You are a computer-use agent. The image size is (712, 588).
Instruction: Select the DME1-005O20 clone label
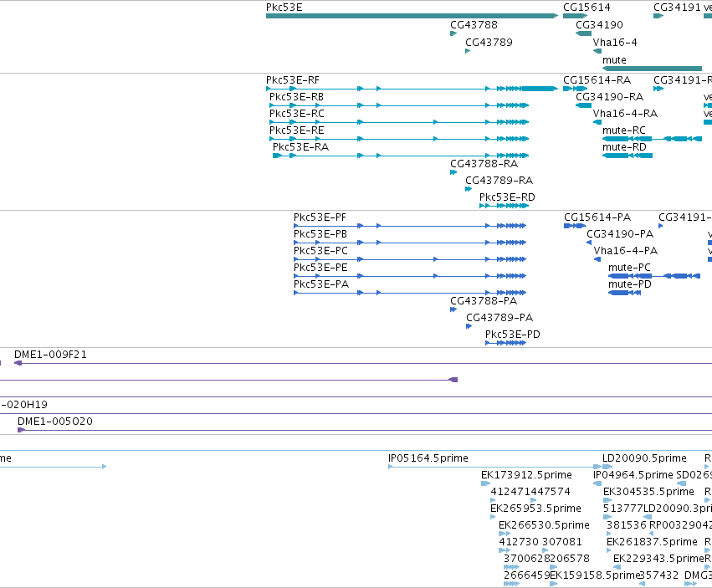[55, 422]
